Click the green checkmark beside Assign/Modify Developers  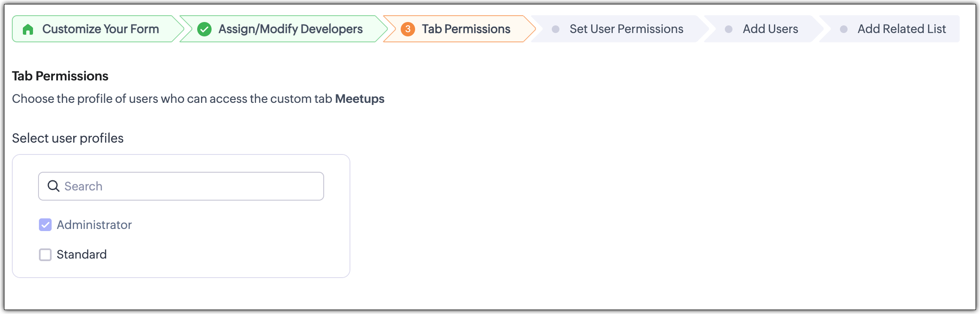[x=204, y=29]
